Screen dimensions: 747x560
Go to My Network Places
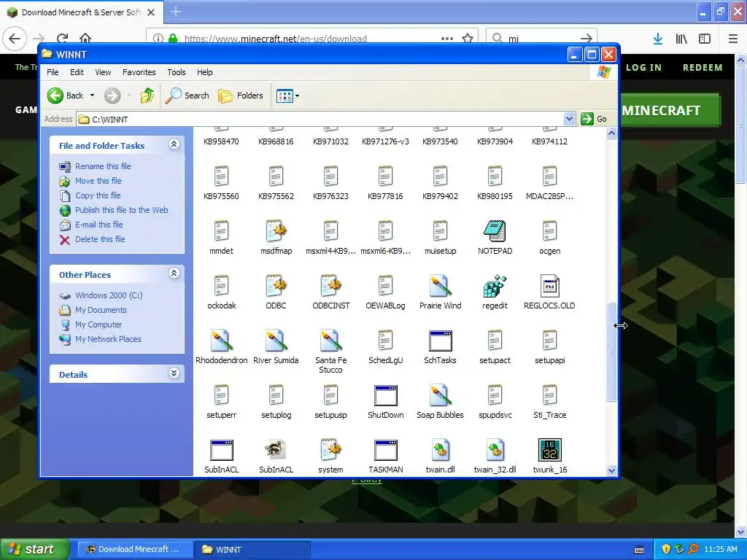click(x=108, y=339)
